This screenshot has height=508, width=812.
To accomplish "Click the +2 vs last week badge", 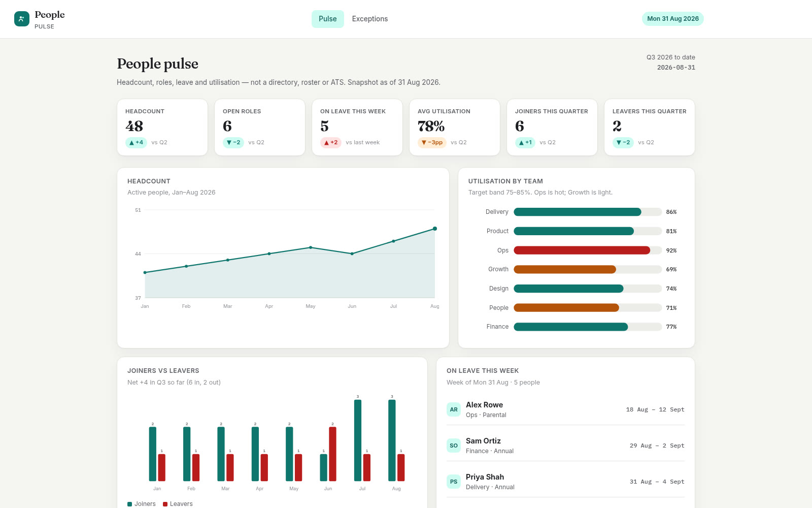I will point(331,143).
